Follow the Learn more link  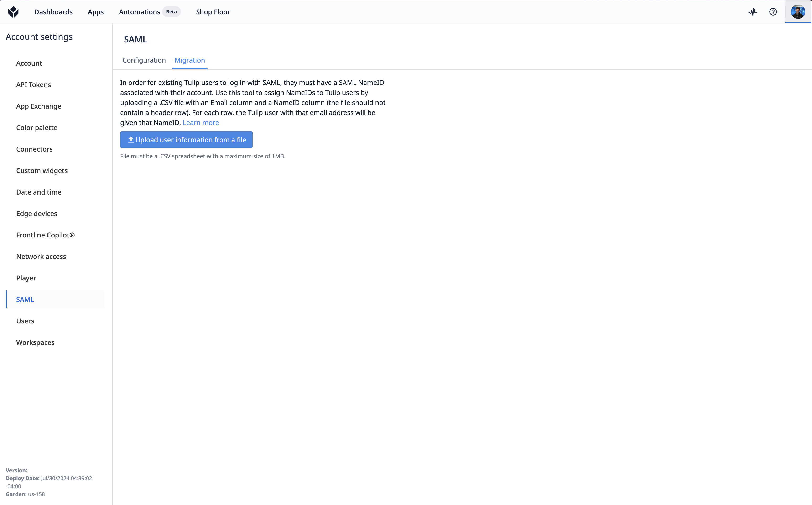[201, 123]
